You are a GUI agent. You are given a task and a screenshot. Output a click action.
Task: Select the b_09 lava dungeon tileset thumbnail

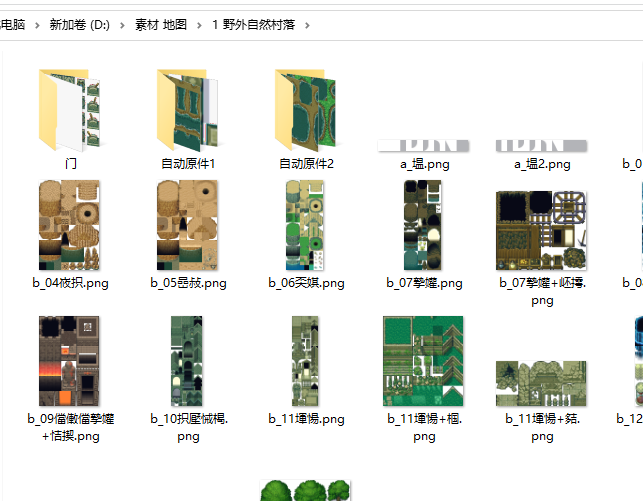69,361
